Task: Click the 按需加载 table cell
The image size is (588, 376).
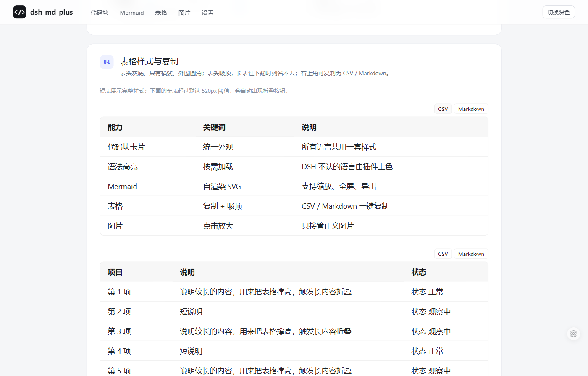Action: tap(245, 166)
